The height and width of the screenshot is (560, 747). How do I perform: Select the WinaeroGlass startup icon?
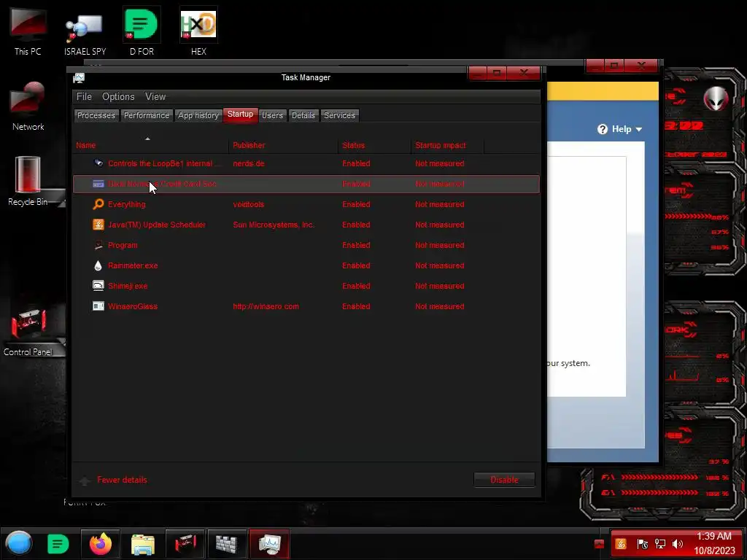[98, 306]
